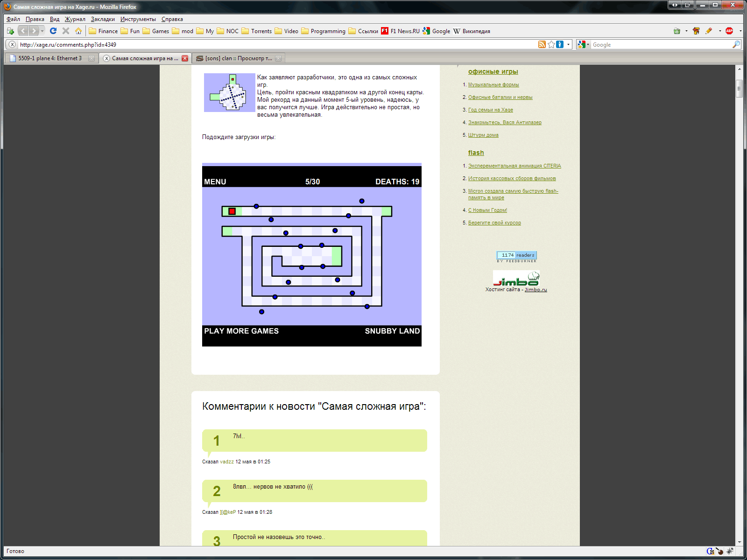Open the Video bookmarks folder

287,31
